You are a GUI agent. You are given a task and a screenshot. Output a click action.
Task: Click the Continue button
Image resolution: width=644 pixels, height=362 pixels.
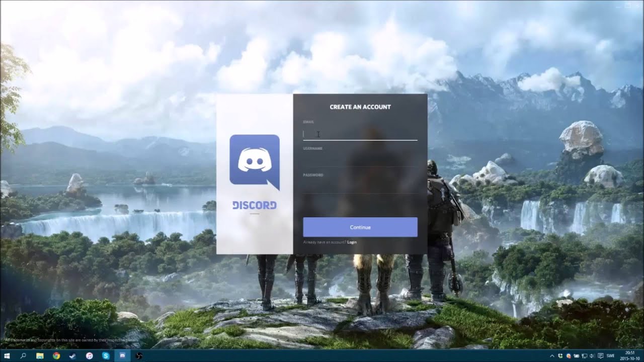click(x=360, y=227)
